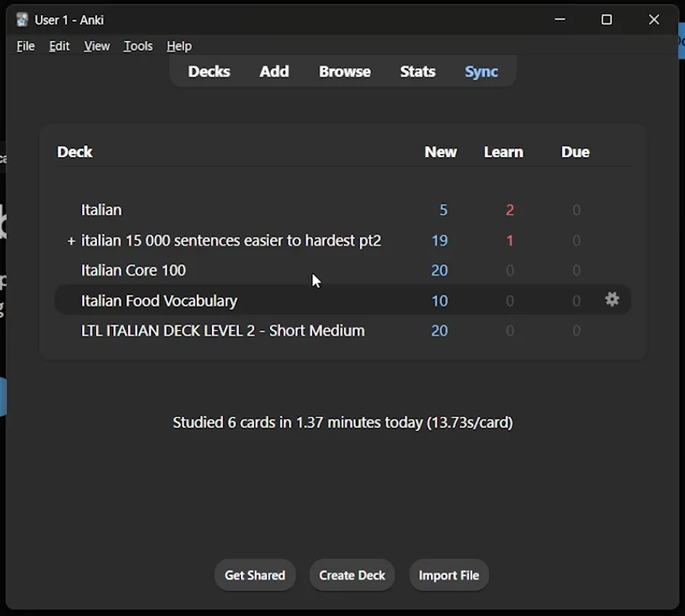Open the Help menu
The image size is (685, 616).
178,46
